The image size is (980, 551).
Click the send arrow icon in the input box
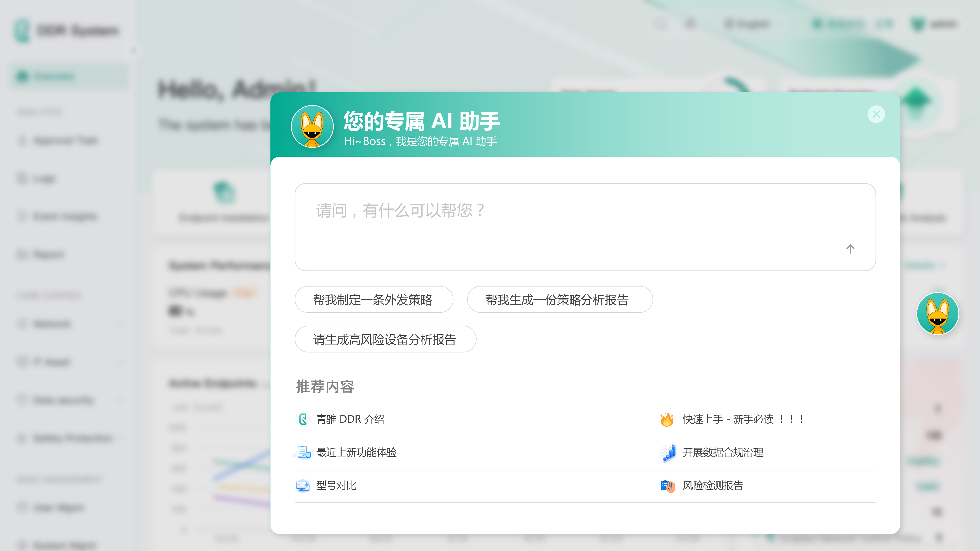point(850,249)
